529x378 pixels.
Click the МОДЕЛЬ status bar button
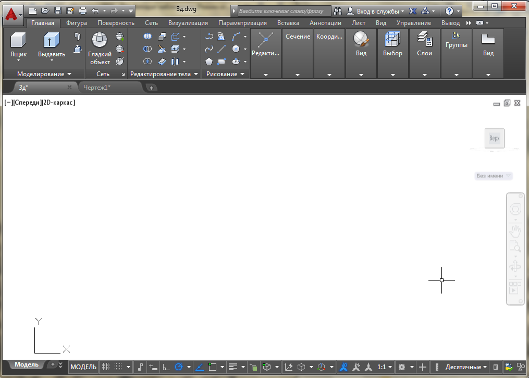(83, 367)
